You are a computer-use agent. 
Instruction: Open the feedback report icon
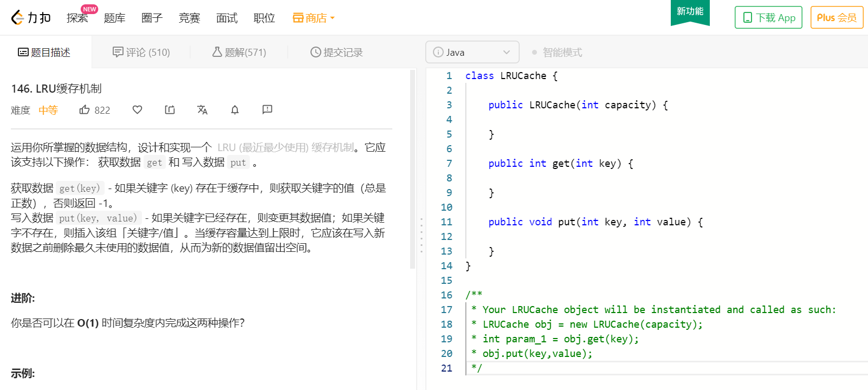pyautogui.click(x=267, y=110)
